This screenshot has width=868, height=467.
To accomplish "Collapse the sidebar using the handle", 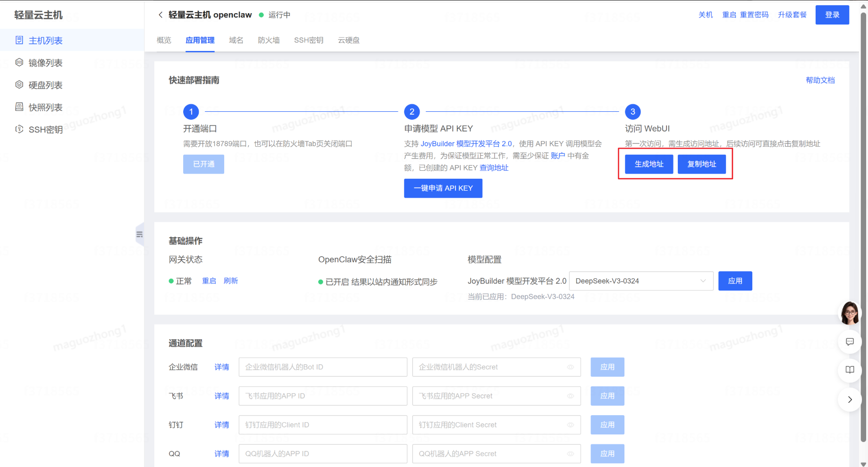I will 139,234.
